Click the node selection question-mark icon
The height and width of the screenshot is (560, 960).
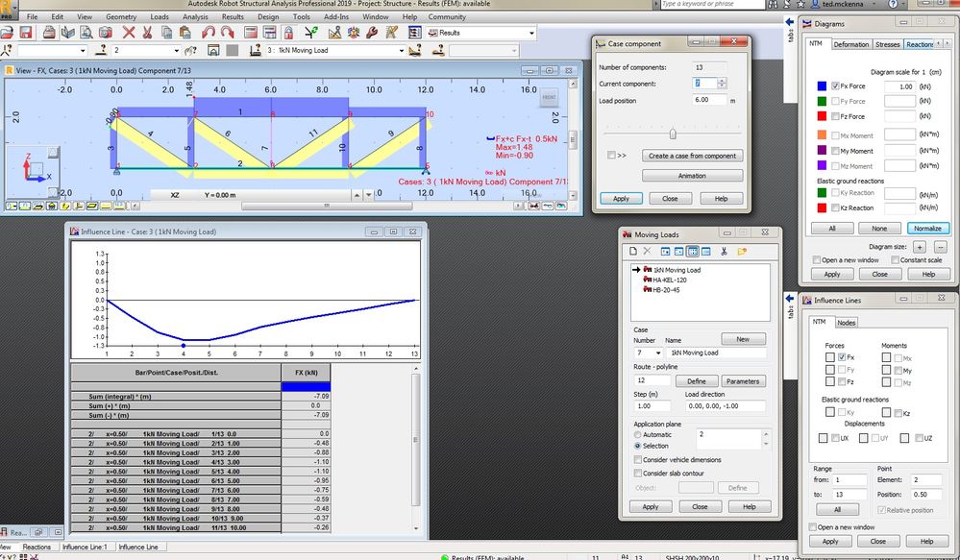tap(7, 50)
